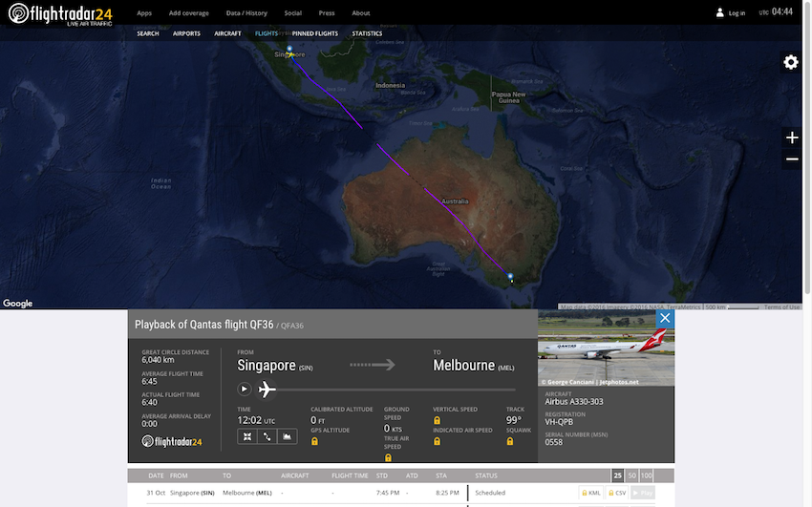Select the FLIGHTS tab
The image size is (812, 507).
267,33
